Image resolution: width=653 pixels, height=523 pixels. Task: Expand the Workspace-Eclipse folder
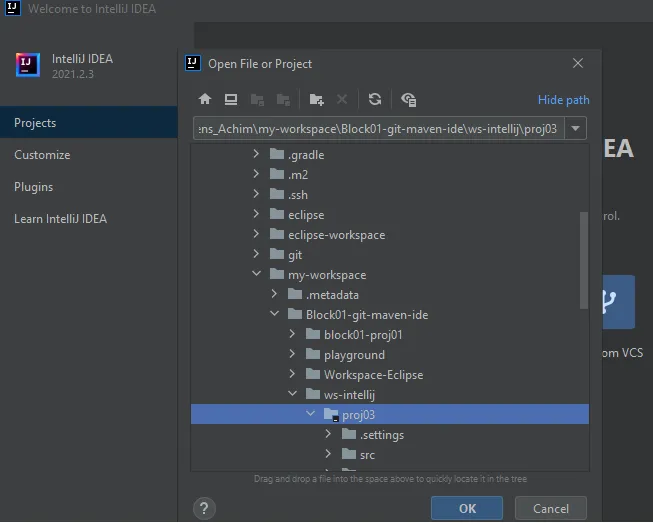coord(292,374)
